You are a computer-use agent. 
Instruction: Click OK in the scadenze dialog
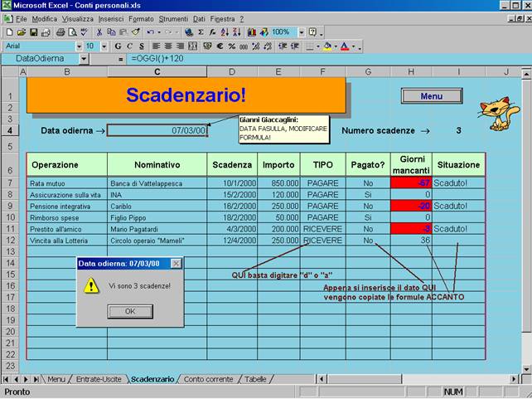coord(130,312)
